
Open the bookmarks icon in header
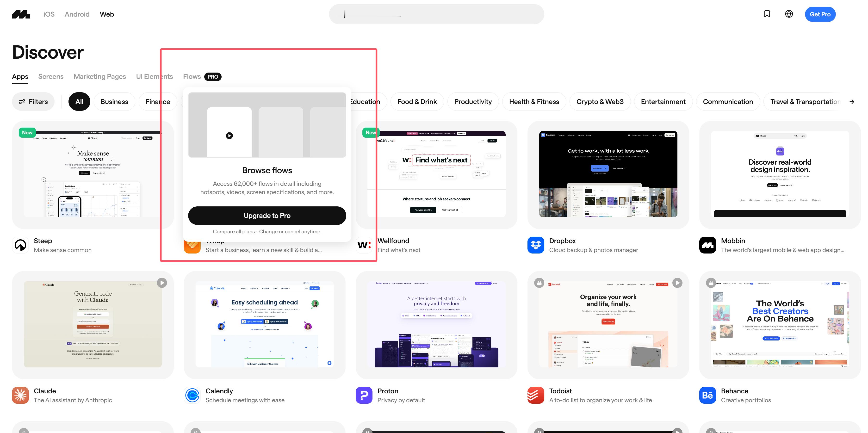tap(767, 14)
